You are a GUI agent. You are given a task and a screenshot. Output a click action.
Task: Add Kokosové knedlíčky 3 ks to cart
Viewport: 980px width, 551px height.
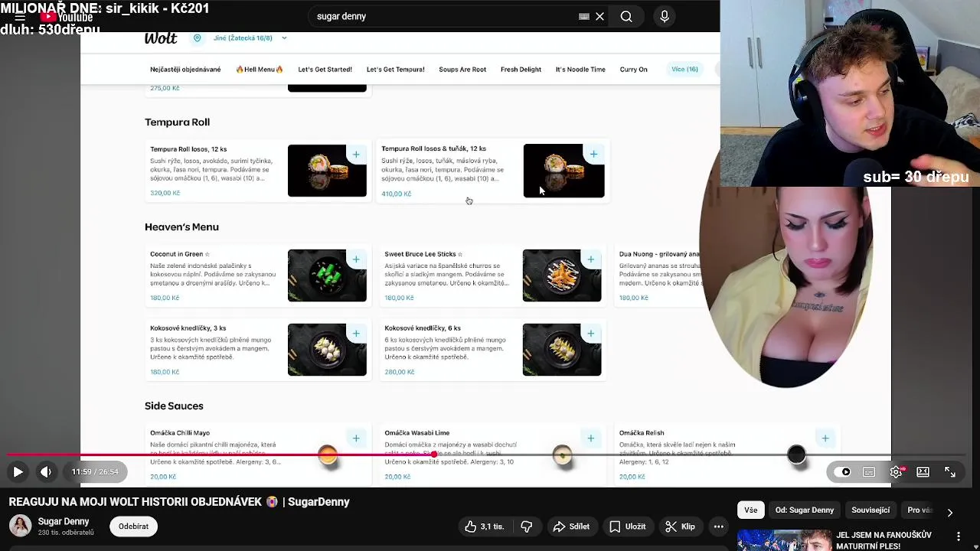[x=356, y=334]
